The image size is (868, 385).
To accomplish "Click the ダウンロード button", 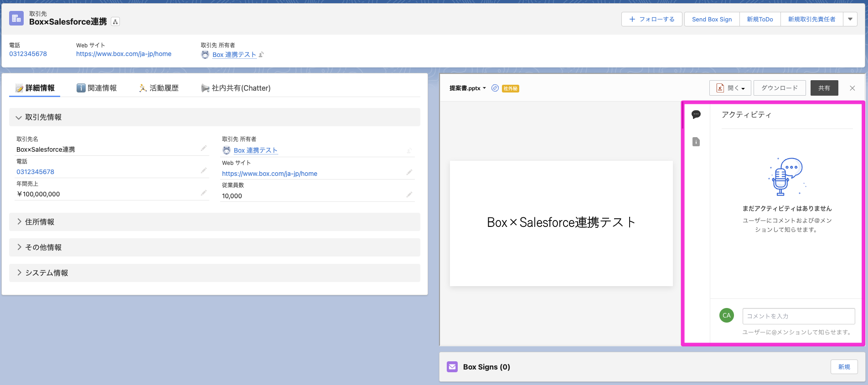I will [780, 88].
